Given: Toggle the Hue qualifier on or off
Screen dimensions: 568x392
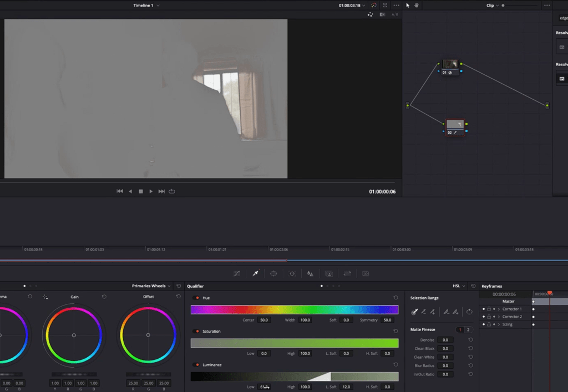Looking at the screenshot, I should click(x=196, y=298).
